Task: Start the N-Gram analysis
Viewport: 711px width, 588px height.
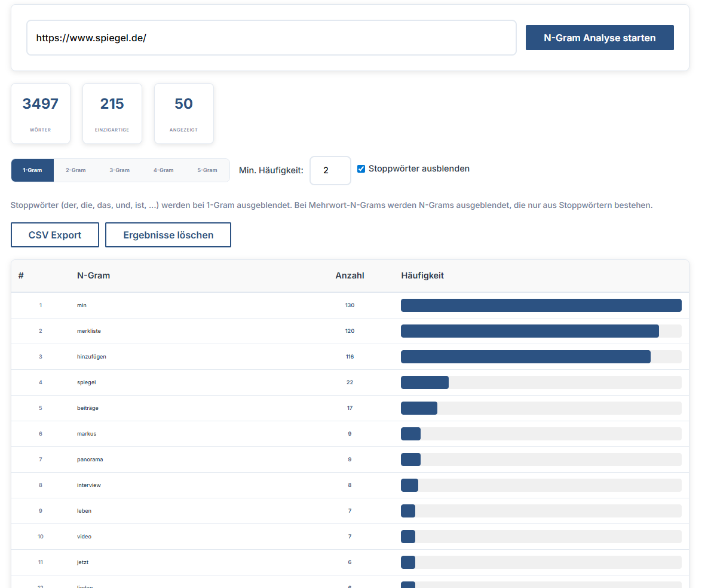Action: [599, 37]
